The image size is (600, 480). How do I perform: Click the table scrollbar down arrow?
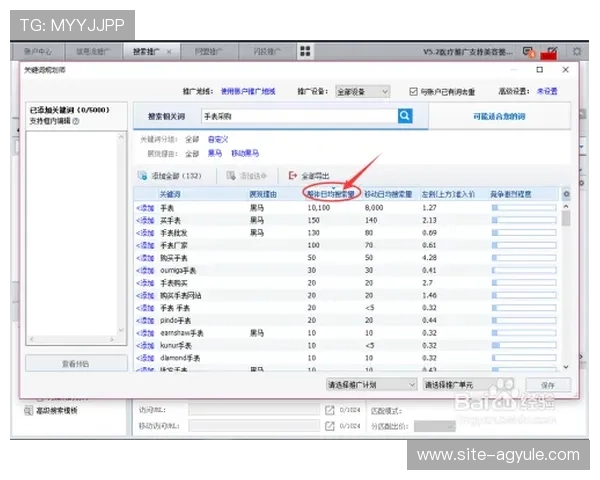point(566,367)
